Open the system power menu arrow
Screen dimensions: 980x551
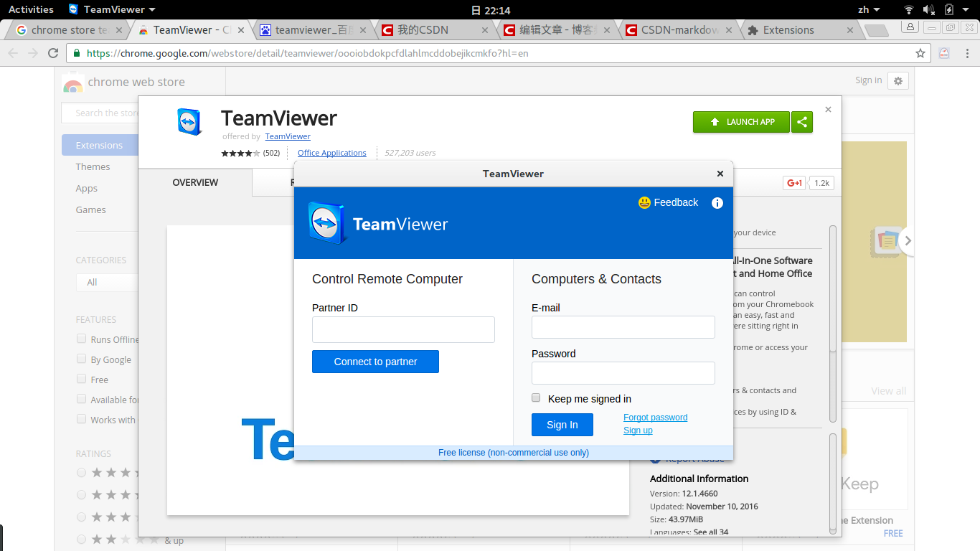click(966, 10)
